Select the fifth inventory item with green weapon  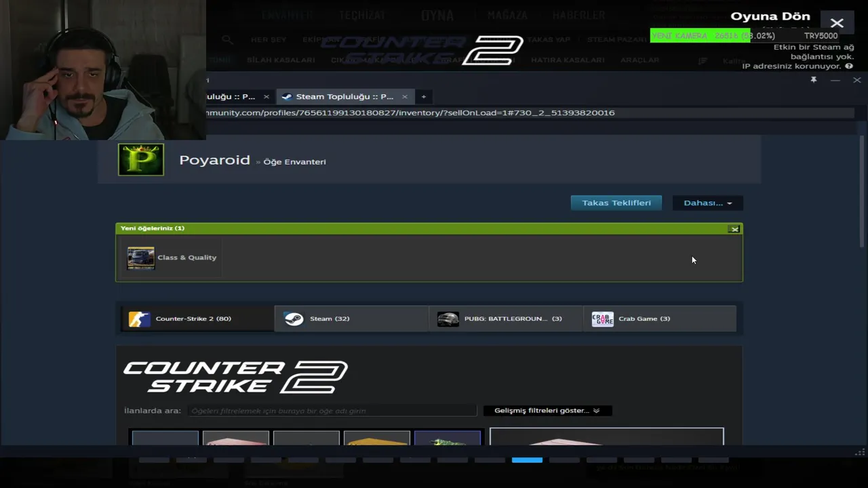[448, 438]
